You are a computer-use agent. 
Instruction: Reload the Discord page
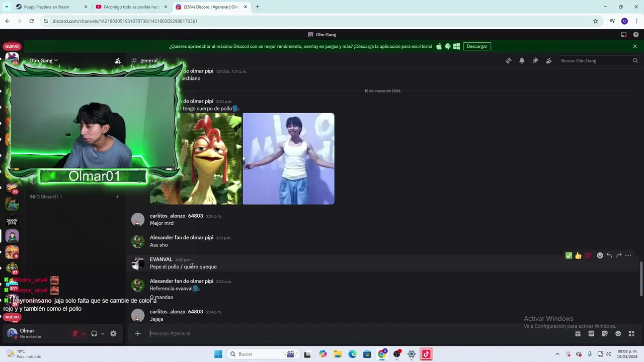tap(31, 21)
